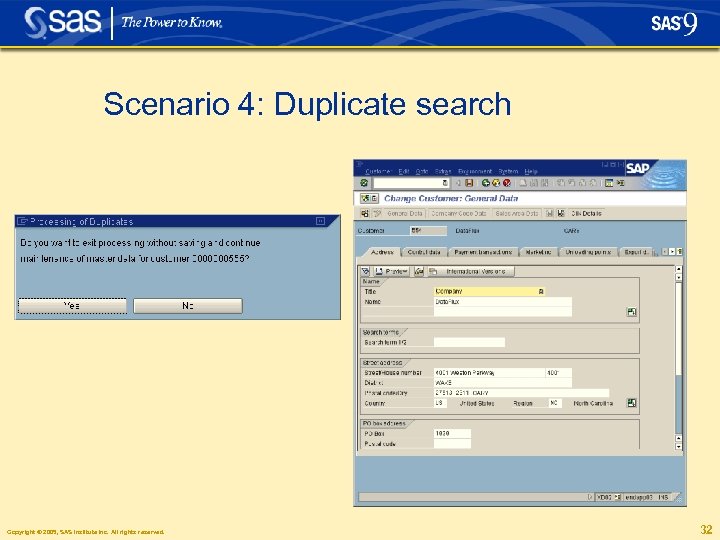Image resolution: width=720 pixels, height=540 pixels.
Task: Click the green Enter checkmark icon in SAP toolbar
Action: click(x=364, y=183)
